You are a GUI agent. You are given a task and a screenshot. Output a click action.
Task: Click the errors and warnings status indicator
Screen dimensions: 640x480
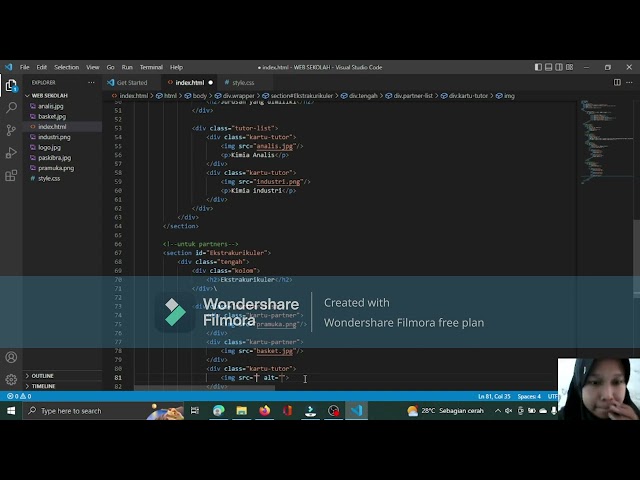19,396
